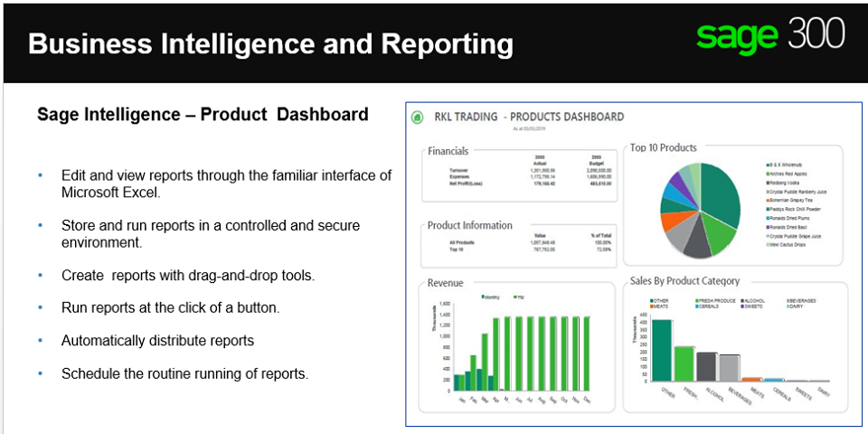The image size is (868, 434).
Task: Click the Product Information section heading
Action: coord(469,225)
